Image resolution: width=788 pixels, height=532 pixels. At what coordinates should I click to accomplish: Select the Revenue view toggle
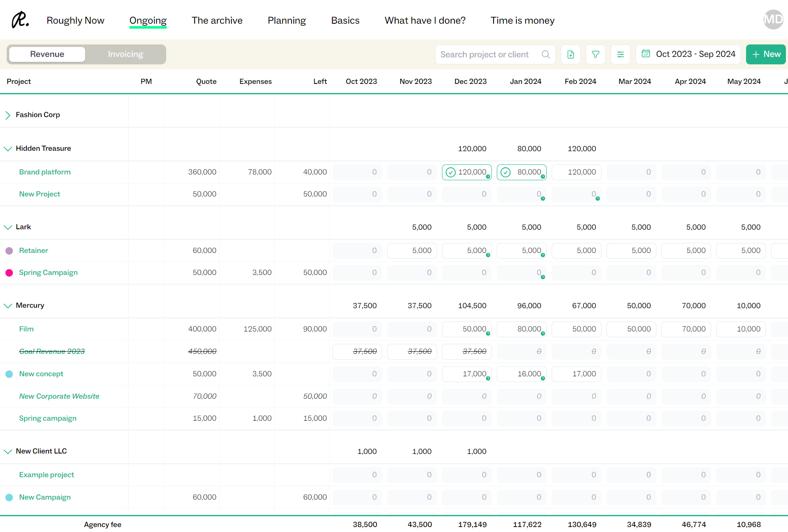tap(47, 54)
